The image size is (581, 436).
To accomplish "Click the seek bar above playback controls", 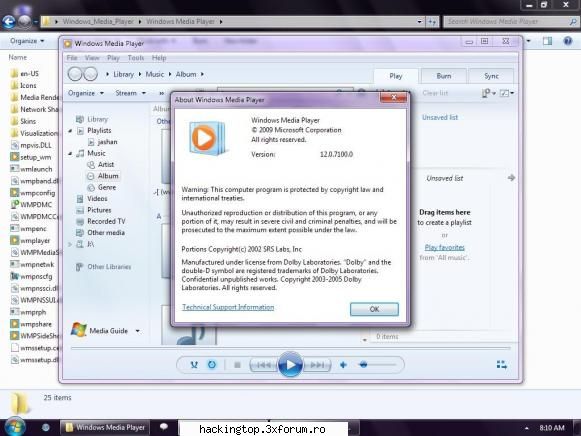I will tap(290, 348).
